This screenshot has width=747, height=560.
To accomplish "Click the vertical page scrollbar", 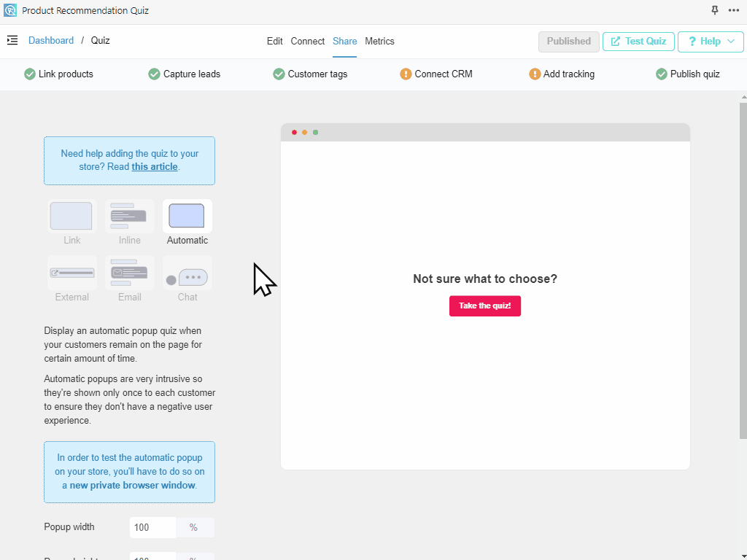I will click(743, 270).
